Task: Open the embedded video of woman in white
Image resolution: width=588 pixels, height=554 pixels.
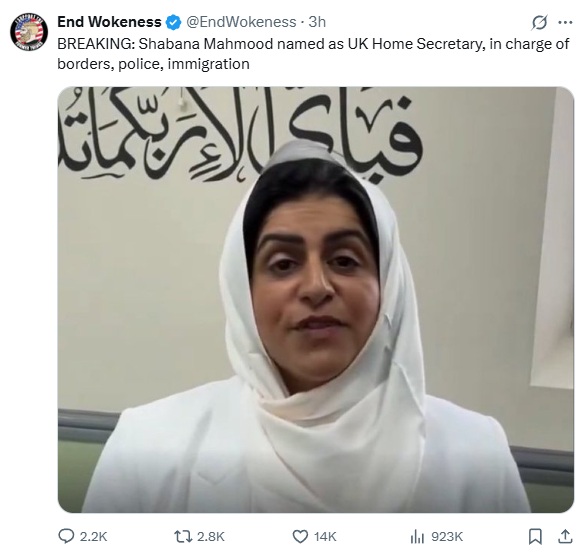Action: pos(316,299)
